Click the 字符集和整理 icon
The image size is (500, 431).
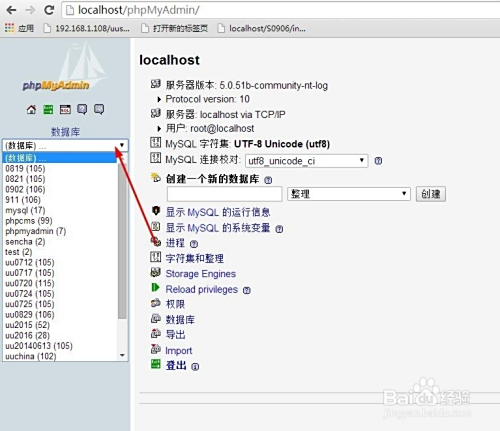[x=155, y=257]
